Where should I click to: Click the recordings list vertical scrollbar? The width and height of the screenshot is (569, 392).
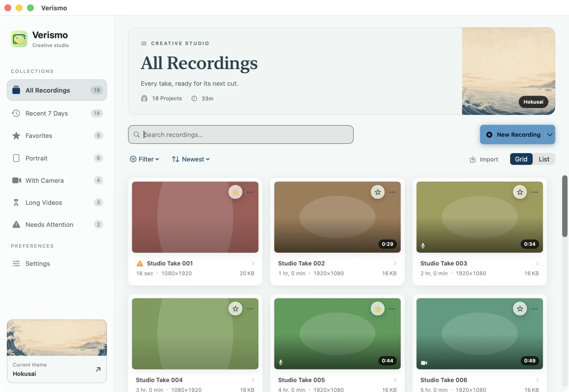click(565, 206)
